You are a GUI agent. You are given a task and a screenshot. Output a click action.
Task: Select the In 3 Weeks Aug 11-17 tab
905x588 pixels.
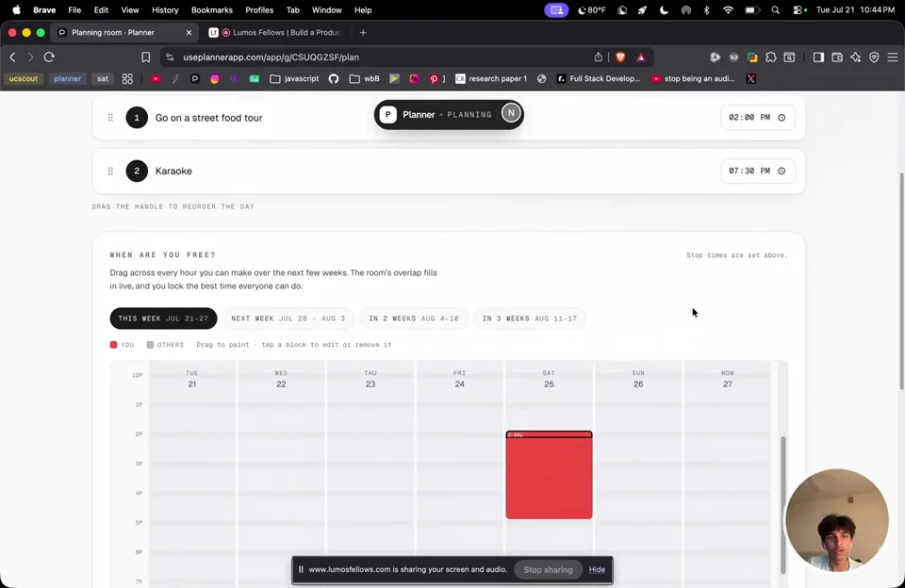[x=529, y=318]
